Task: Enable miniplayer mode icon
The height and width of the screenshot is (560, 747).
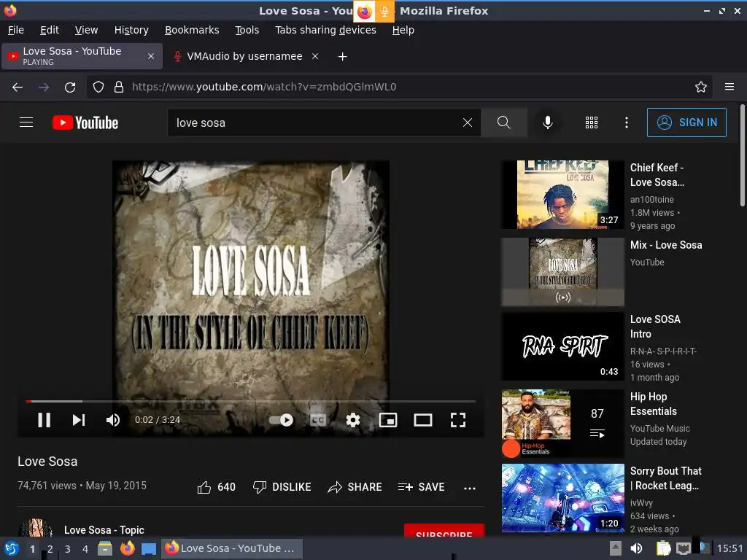Action: [x=388, y=420]
